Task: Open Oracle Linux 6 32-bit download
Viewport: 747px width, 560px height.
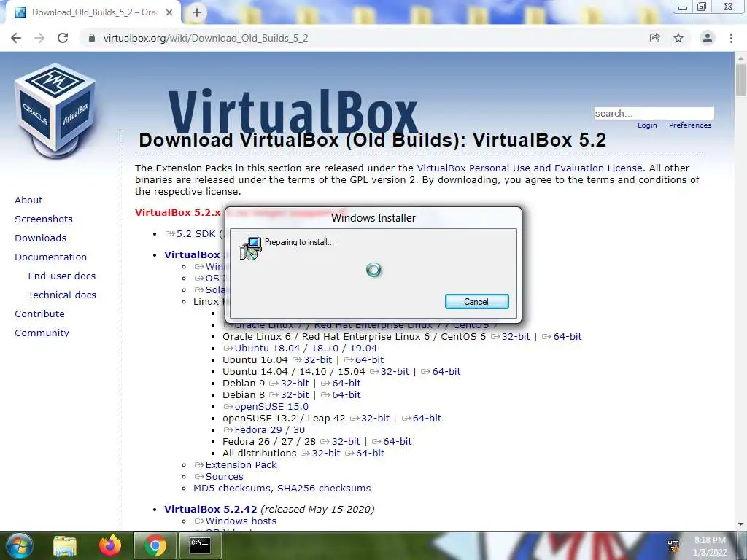Action: (516, 337)
